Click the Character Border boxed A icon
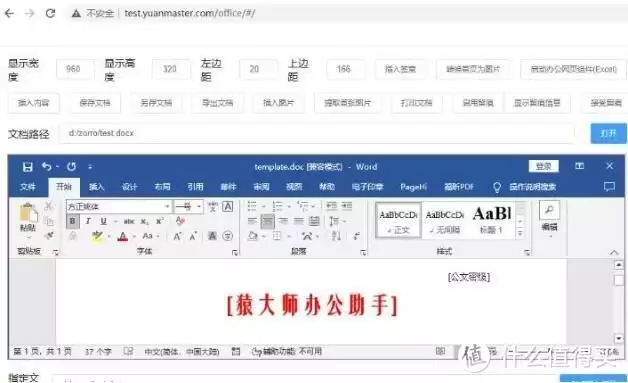Screen dimensions: 628x383 (227, 206)
